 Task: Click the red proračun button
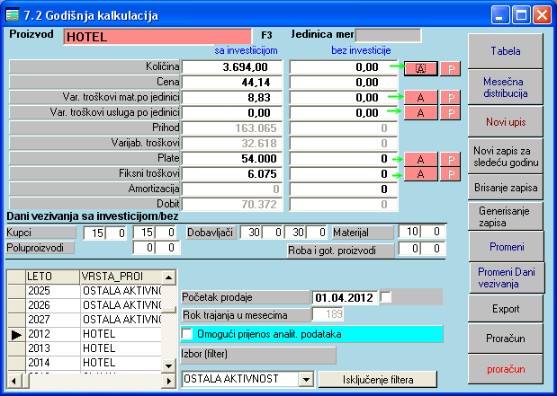(505, 369)
